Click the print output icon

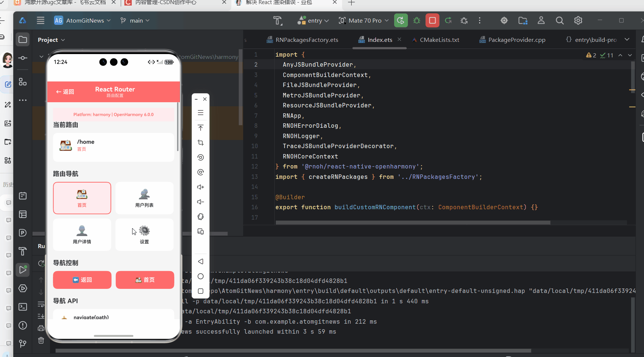(41, 328)
